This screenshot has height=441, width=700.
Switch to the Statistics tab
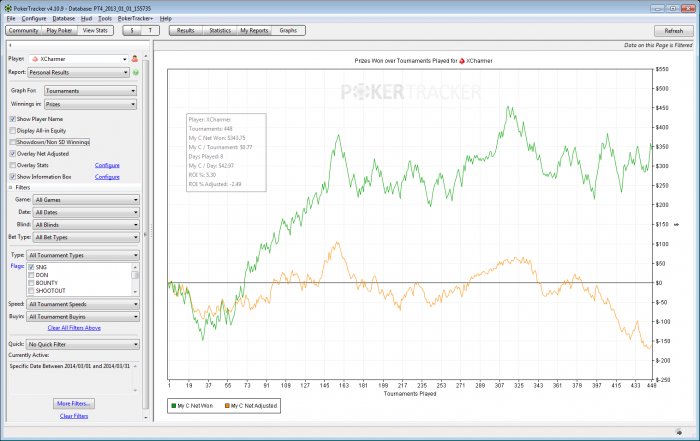point(220,31)
